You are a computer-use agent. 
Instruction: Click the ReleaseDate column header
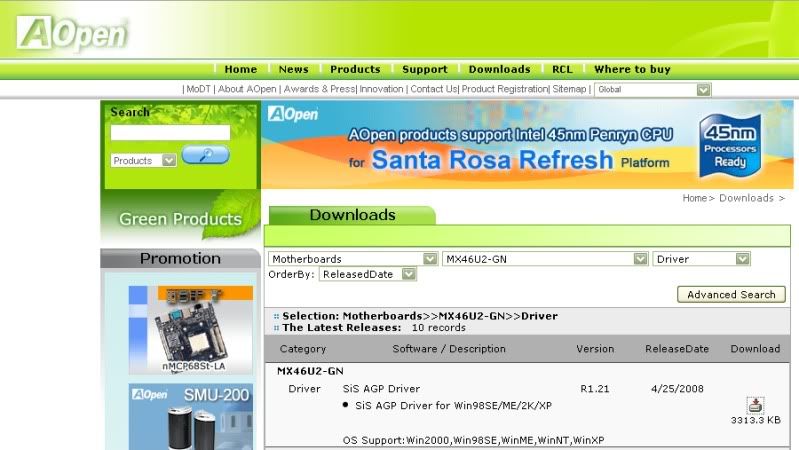[677, 349]
